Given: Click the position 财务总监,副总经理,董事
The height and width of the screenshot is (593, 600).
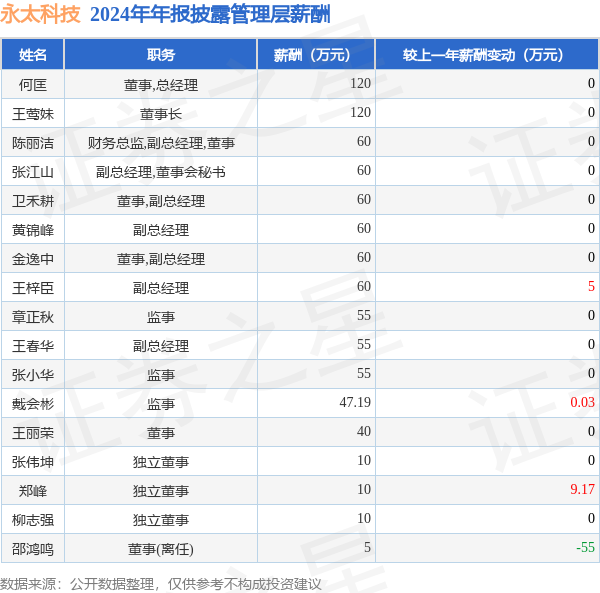Looking at the screenshot, I should (x=161, y=143).
